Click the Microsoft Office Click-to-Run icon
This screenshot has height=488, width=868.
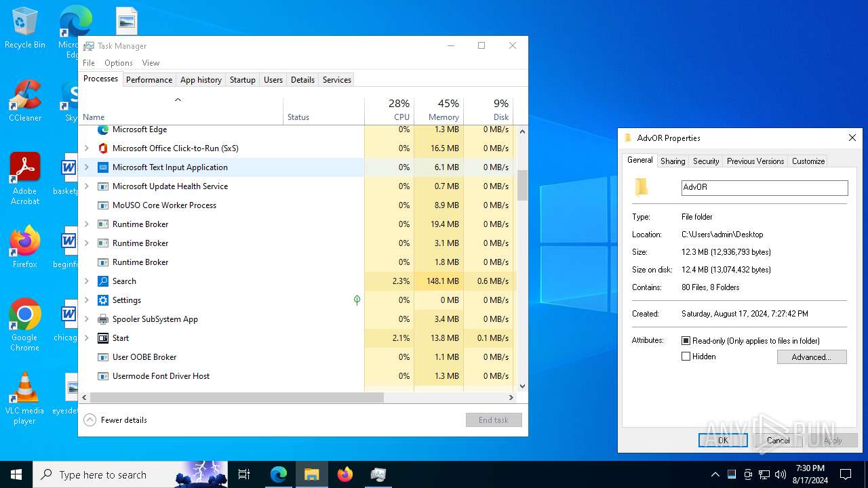coord(103,148)
